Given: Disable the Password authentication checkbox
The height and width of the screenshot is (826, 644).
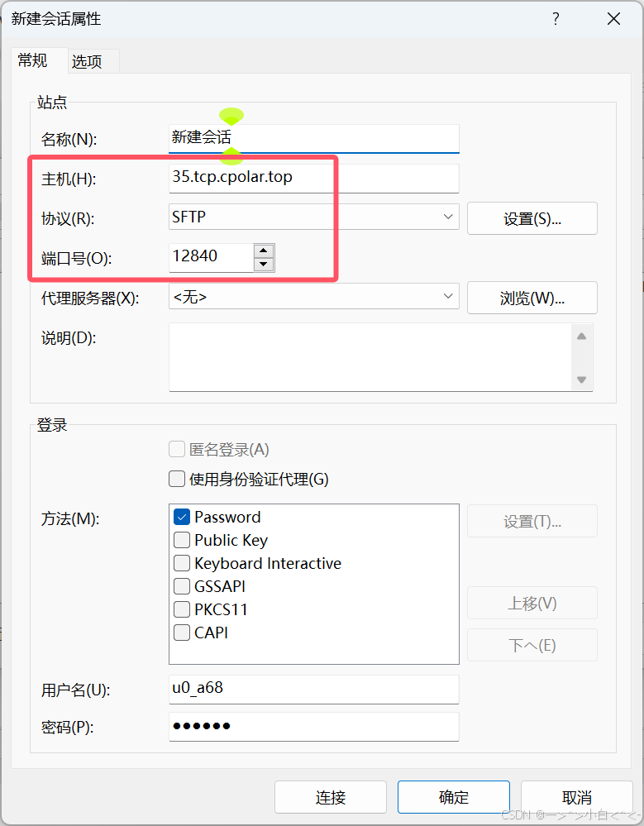Looking at the screenshot, I should point(181,517).
